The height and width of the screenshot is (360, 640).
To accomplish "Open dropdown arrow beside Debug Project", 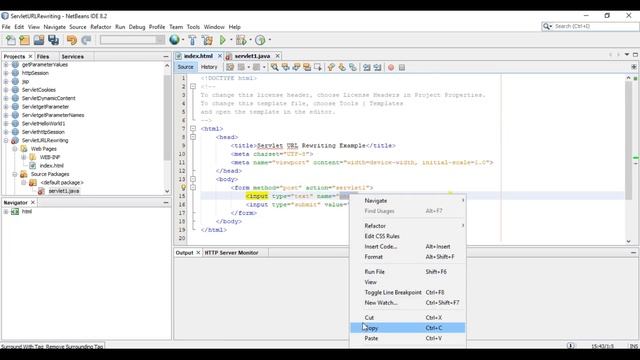I will [x=250, y=40].
